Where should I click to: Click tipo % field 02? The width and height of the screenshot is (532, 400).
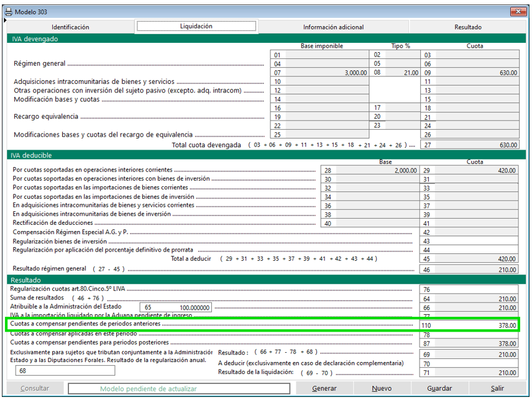tap(395, 55)
